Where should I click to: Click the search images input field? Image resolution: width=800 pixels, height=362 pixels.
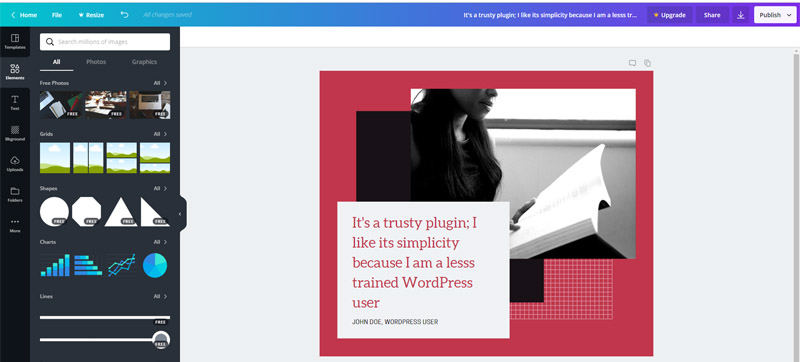tap(105, 42)
